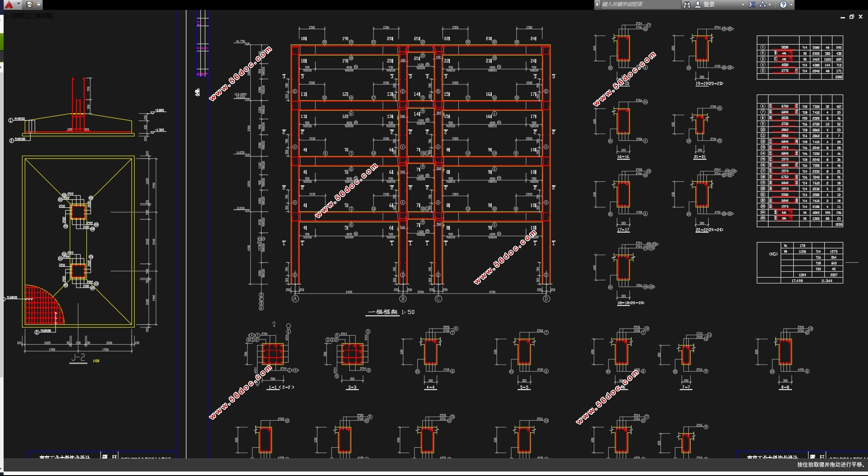Expand the InfoCenter search arrow
The height and width of the screenshot is (476, 868).
click(x=597, y=4)
